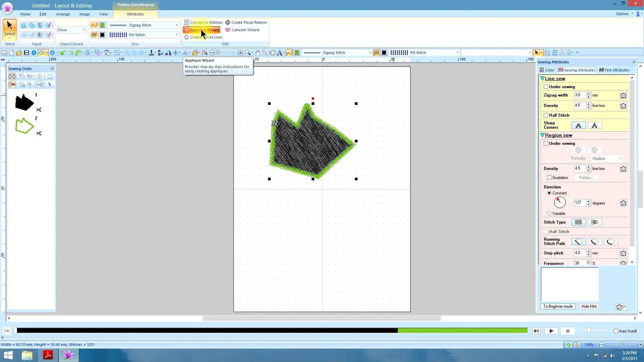
Task: Collapse the Region sew section
Action: coord(542,135)
